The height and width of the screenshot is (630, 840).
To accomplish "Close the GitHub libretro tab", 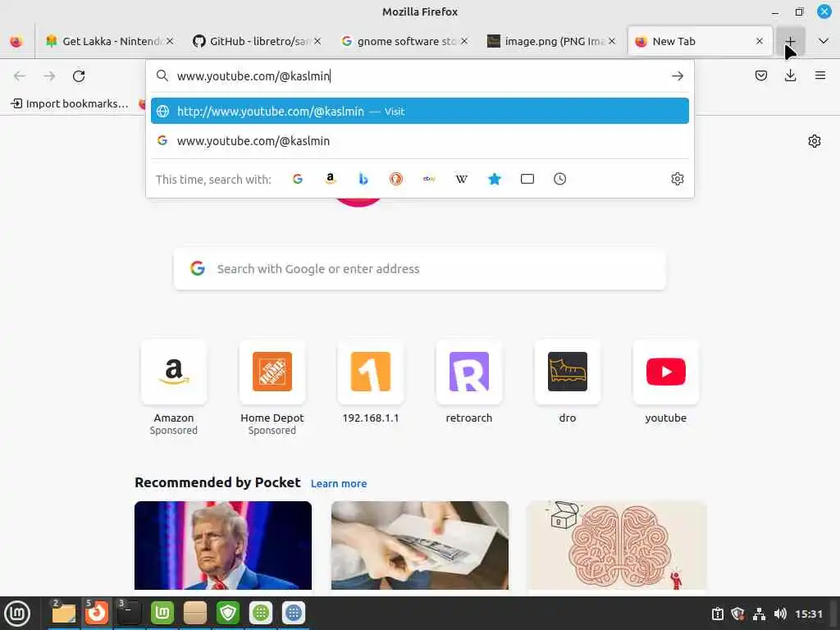I will click(317, 41).
